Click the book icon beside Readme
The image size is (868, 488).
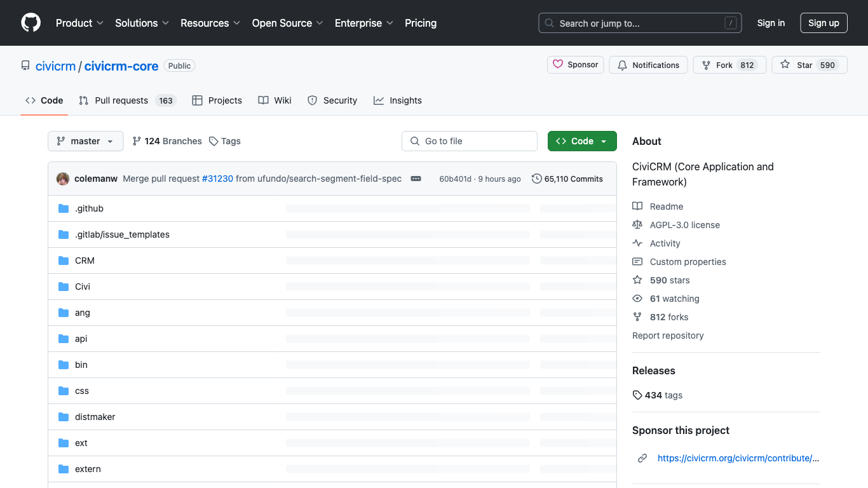click(637, 207)
